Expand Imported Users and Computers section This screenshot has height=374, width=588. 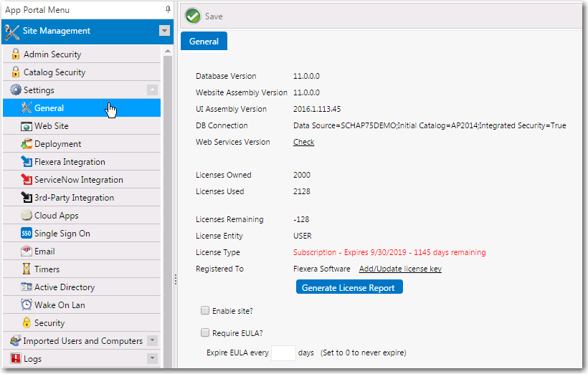(x=152, y=341)
